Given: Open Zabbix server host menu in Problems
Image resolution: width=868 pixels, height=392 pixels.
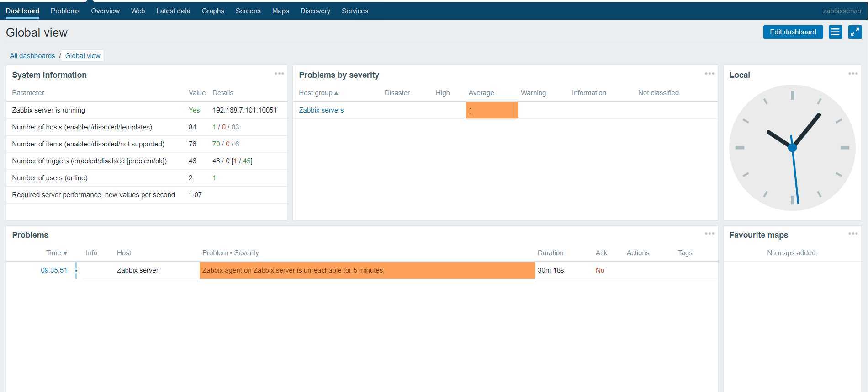Looking at the screenshot, I should [x=138, y=270].
